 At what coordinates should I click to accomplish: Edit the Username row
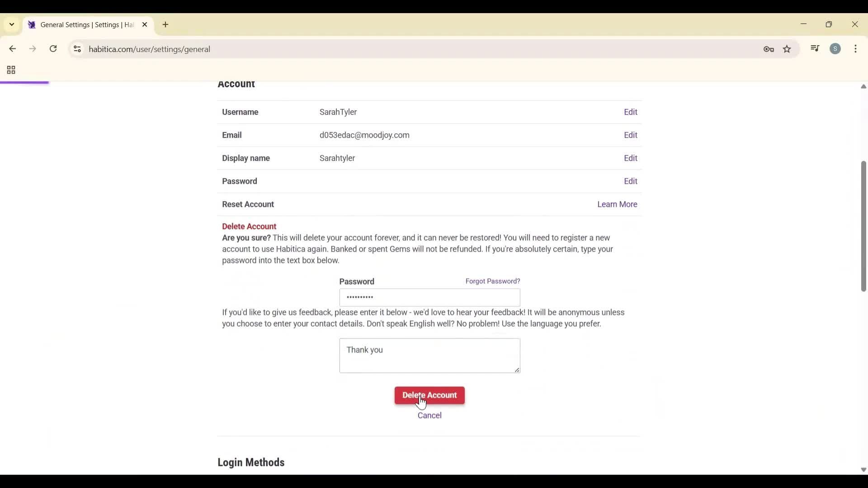(630, 112)
